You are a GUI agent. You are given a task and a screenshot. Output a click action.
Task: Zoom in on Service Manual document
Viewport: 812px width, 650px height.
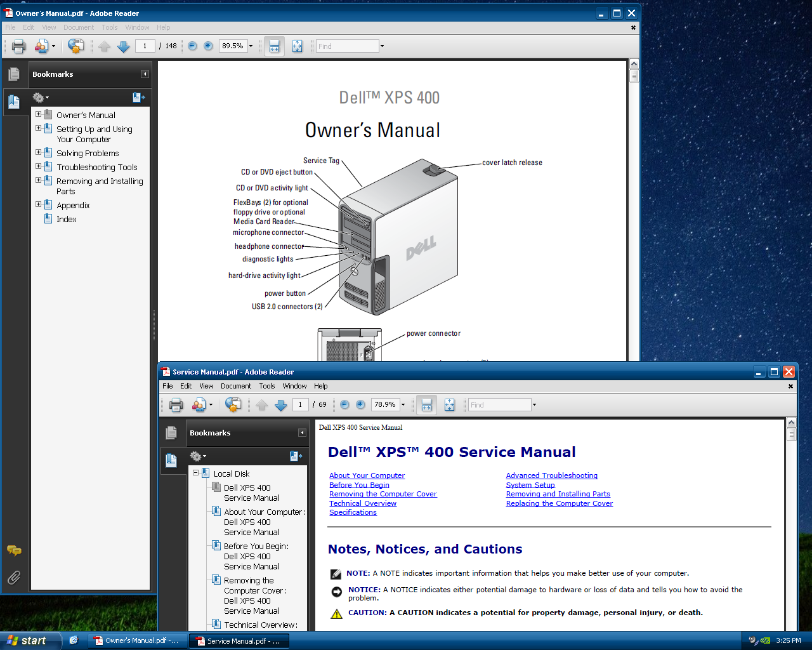point(360,404)
